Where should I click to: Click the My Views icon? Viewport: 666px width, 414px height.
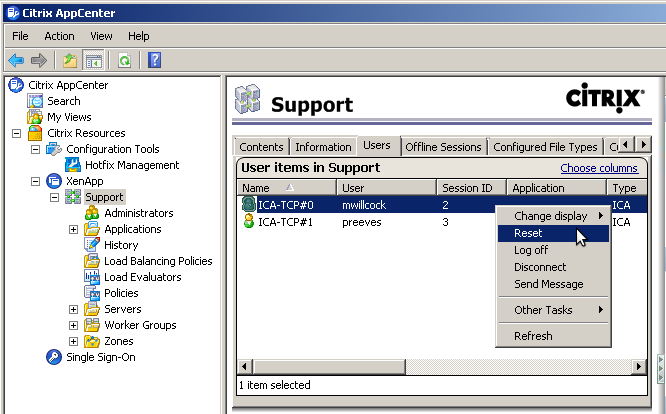35,117
